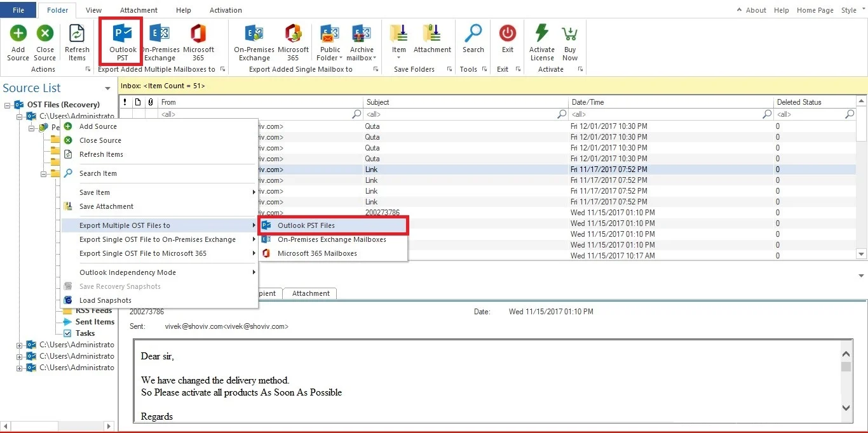Click the Deleted Status column header

pyautogui.click(x=815, y=102)
